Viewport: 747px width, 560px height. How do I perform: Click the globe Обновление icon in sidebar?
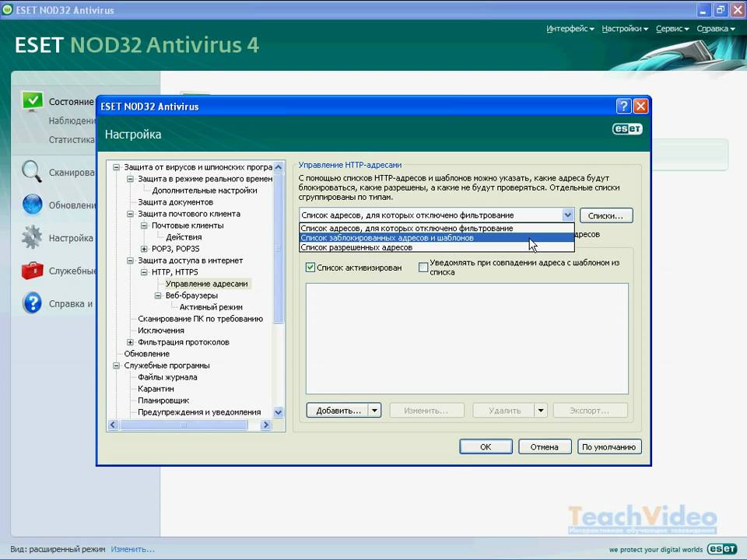tap(32, 205)
